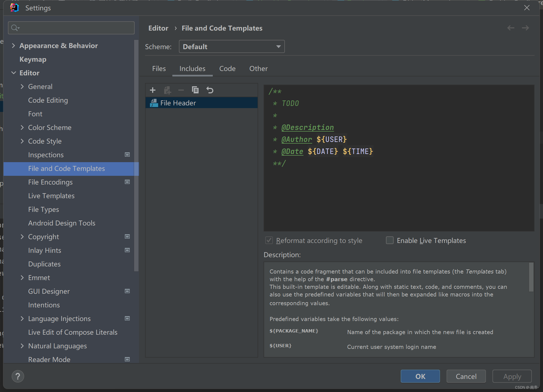This screenshot has height=392, width=543.
Task: Click the Reset to Default revert icon
Action: click(x=210, y=90)
